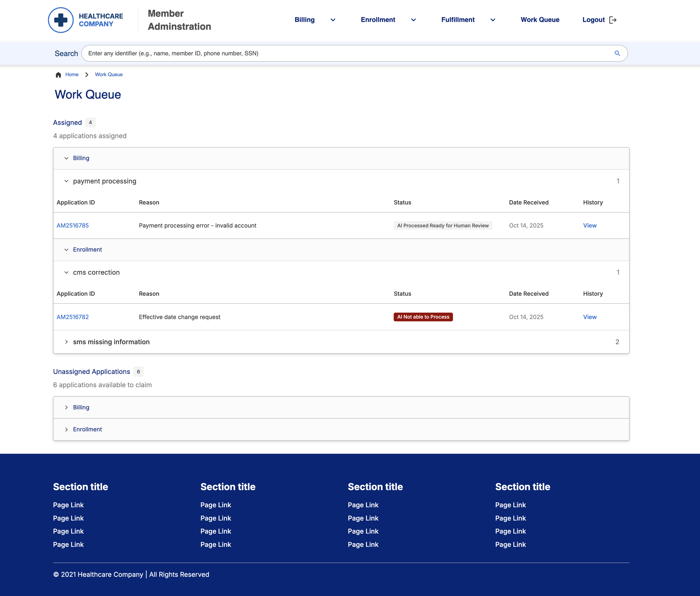Viewport: 700px width, 596px height.
Task: Go to Work Queue in top navigation
Action: [x=540, y=20]
